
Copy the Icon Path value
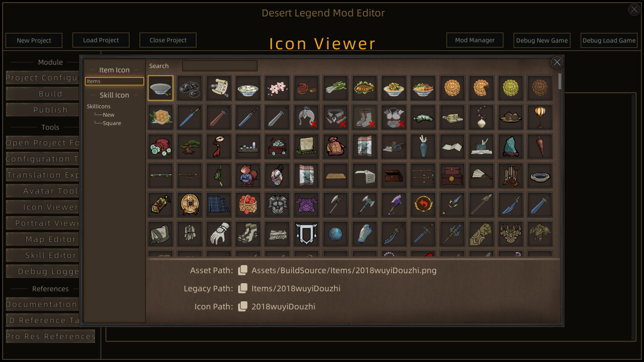(243, 306)
